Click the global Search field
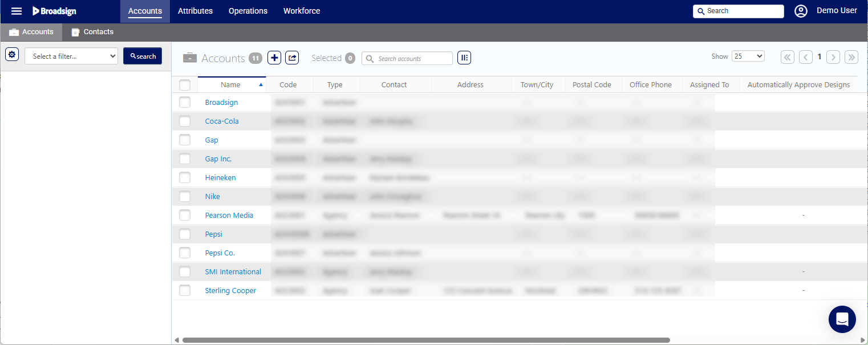 (739, 11)
